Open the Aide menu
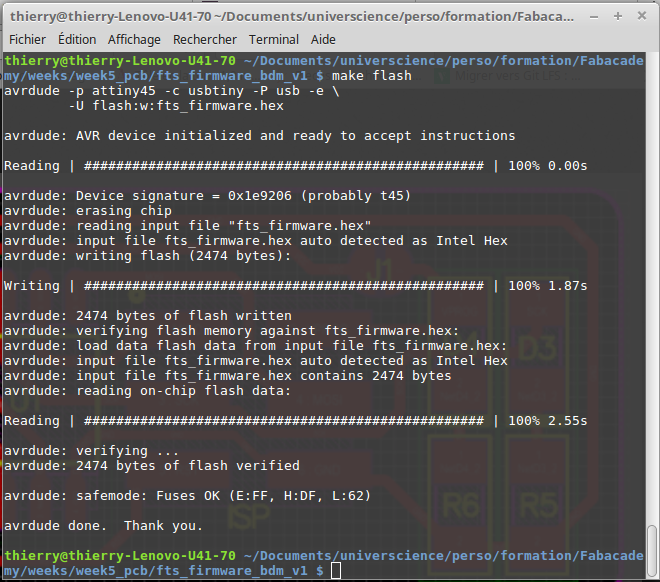The image size is (660, 582). [x=323, y=40]
